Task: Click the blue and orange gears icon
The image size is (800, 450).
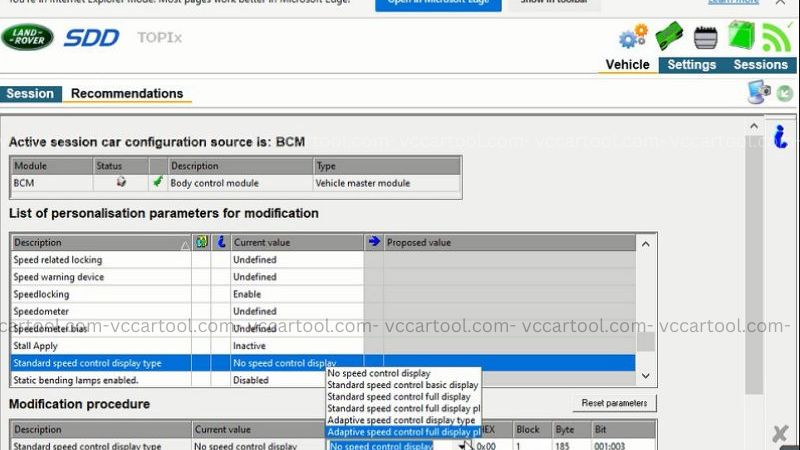Action: point(632,38)
